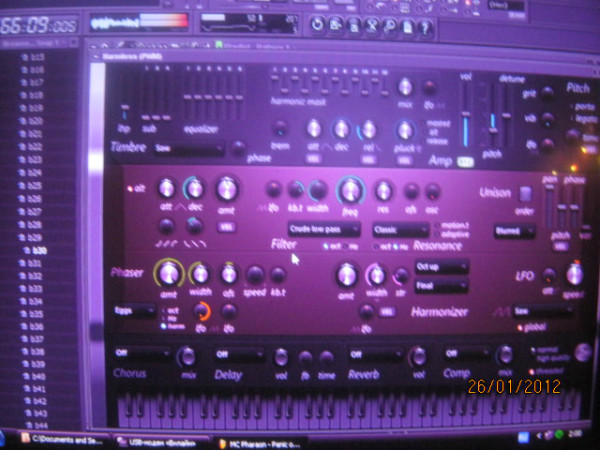Click the vol slider in Amp section
Viewport: 600px width, 450px height.
click(x=466, y=125)
